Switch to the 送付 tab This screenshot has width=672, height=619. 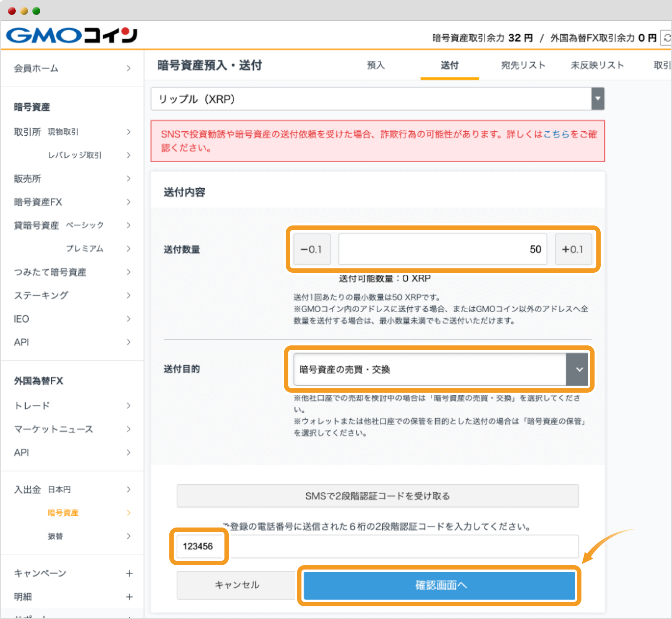coord(449,65)
